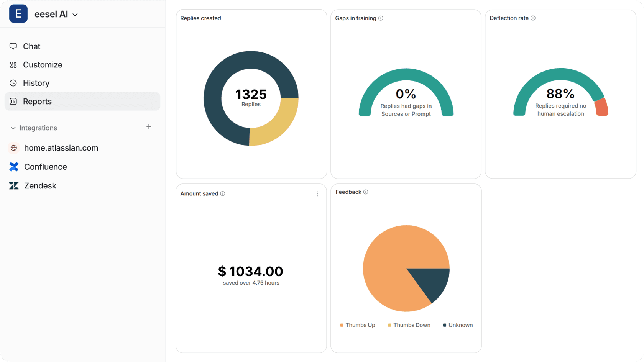Screen dimensions: 644x362
Task: Click the Feedback info icon
Action: click(x=366, y=192)
